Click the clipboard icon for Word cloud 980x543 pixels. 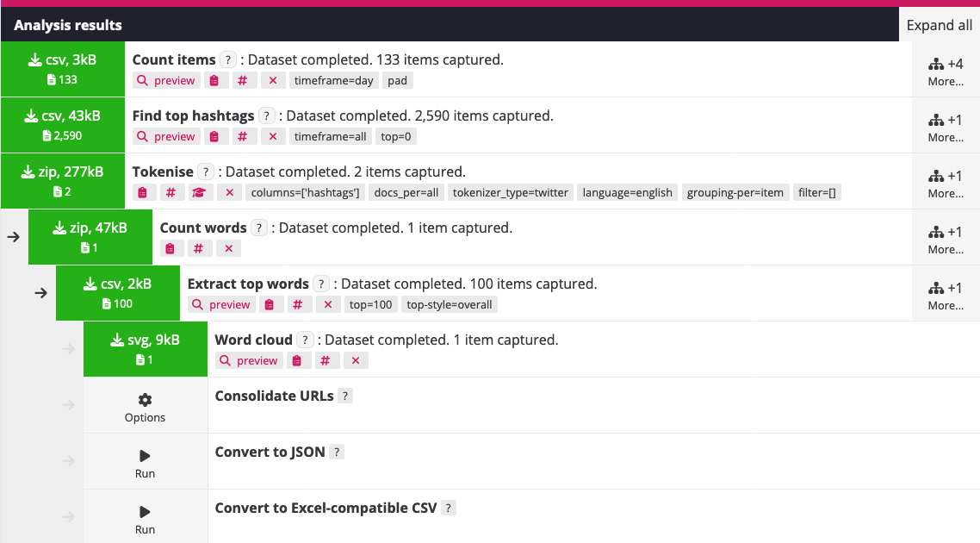click(297, 361)
